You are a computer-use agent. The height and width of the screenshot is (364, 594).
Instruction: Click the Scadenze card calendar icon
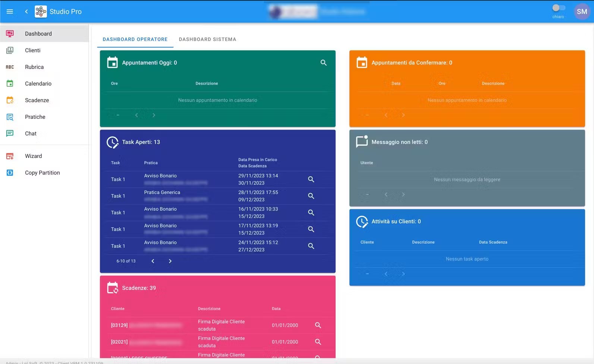click(113, 288)
